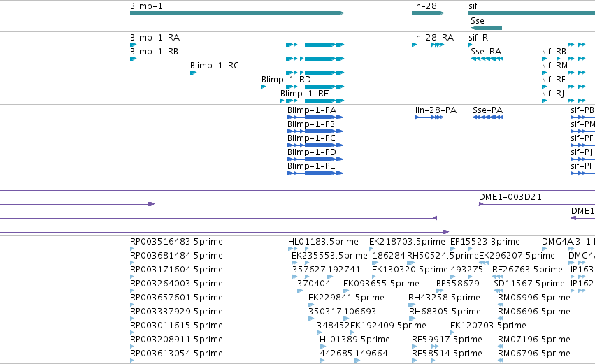Image resolution: width=595 pixels, height=364 pixels.
Task: Select the RH50524.5prime EST label
Action: click(443, 256)
